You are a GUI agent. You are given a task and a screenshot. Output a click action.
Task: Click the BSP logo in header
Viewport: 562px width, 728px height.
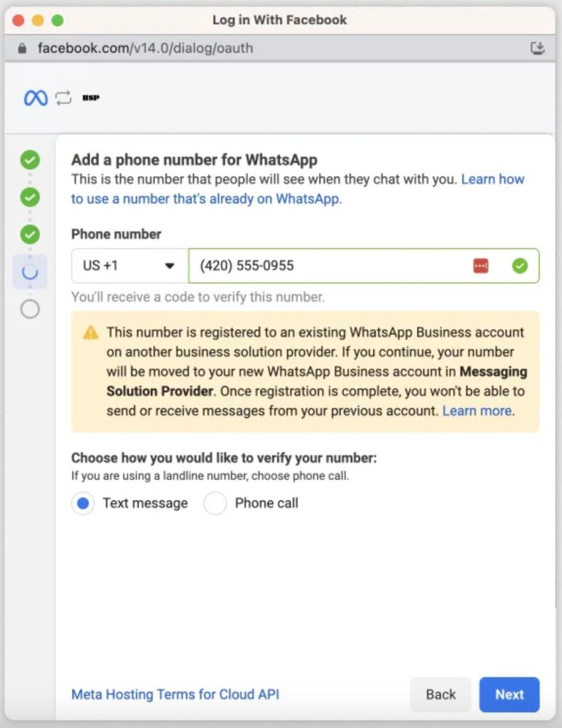91,97
